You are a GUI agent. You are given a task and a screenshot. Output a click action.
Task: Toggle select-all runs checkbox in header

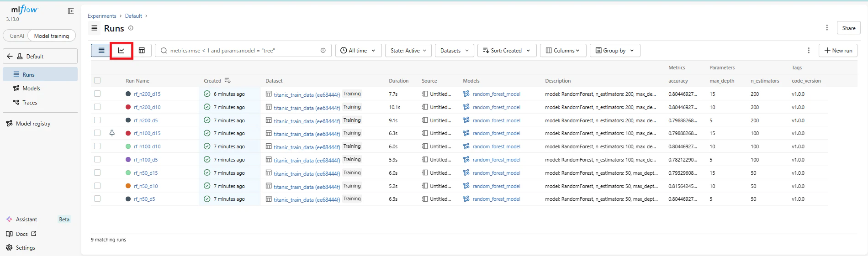(x=97, y=81)
